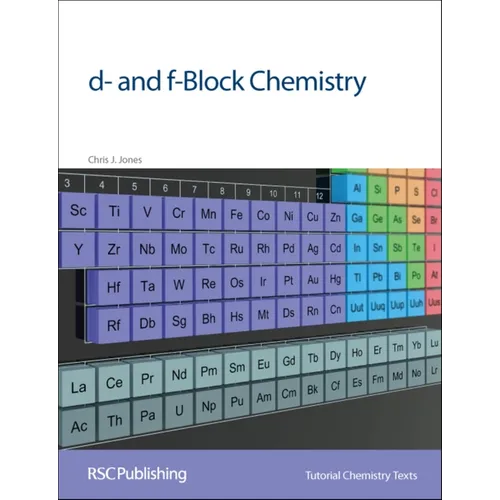The image size is (500, 500).
Task: Click the Cn copernicium tile
Action: [x=335, y=310]
